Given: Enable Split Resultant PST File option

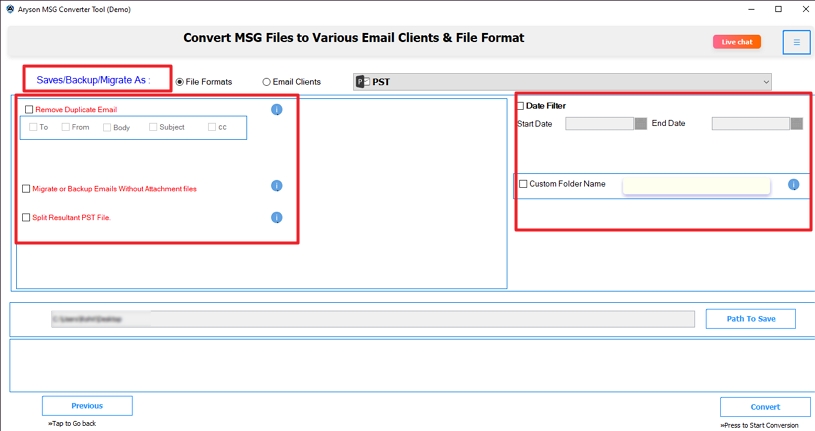Looking at the screenshot, I should coord(26,217).
